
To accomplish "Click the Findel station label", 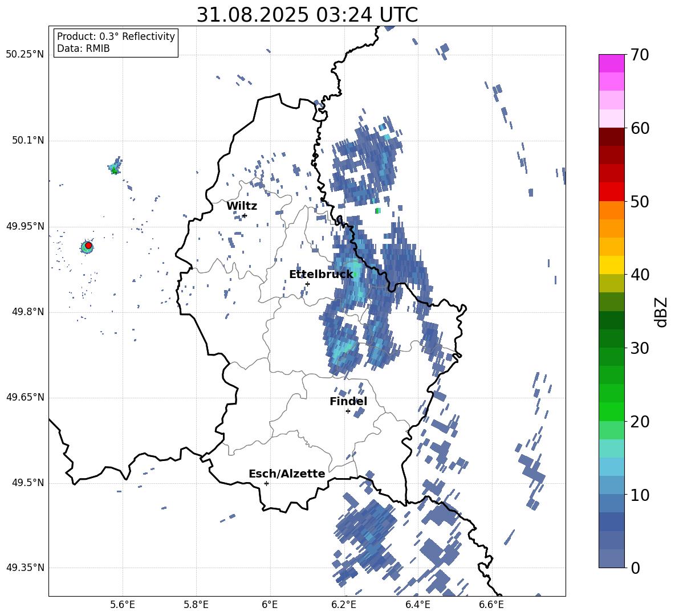I will tap(348, 401).
